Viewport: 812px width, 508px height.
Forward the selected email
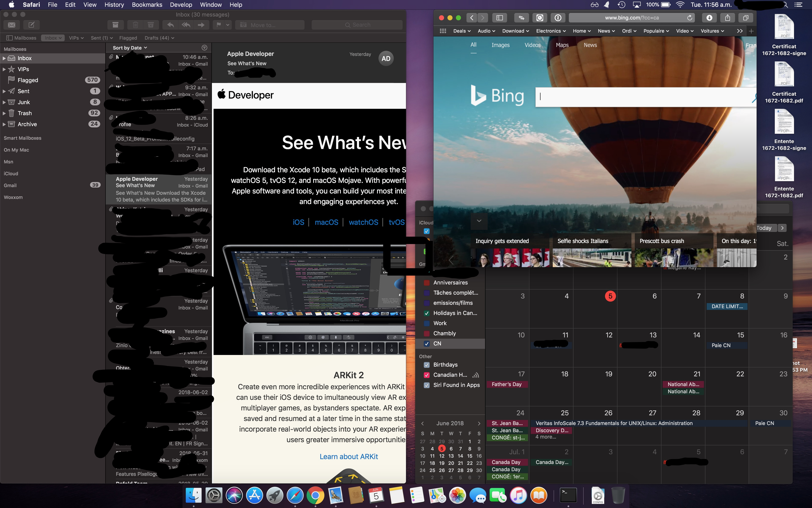[x=201, y=25]
